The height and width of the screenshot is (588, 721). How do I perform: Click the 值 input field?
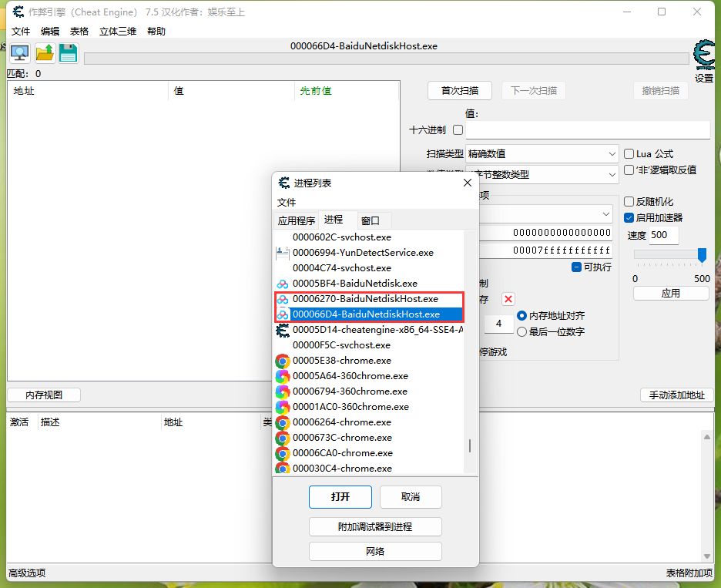(x=588, y=129)
